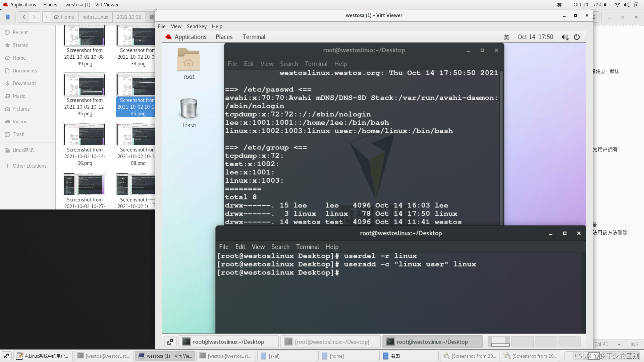Open guest Places menu
The image size is (644, 362).
coord(224,37)
